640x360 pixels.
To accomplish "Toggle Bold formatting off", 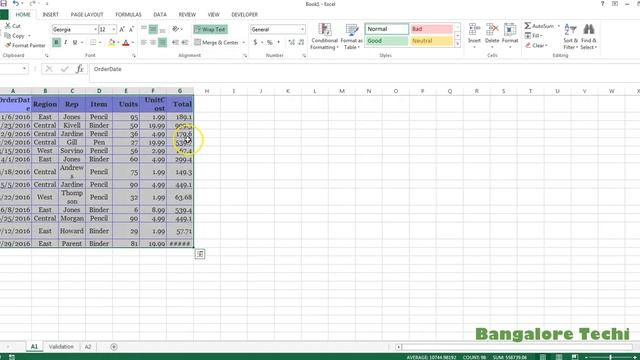I will (x=56, y=42).
